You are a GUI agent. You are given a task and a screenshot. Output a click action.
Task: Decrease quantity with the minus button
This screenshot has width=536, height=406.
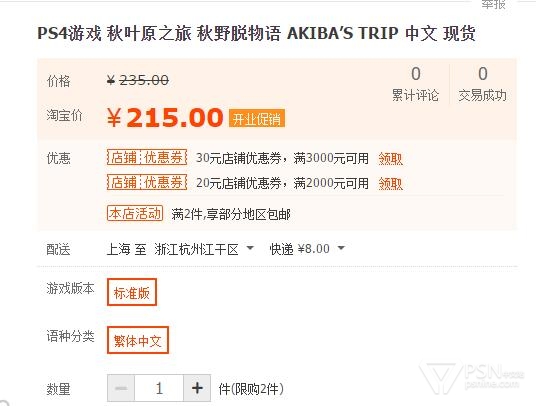pyautogui.click(x=121, y=388)
